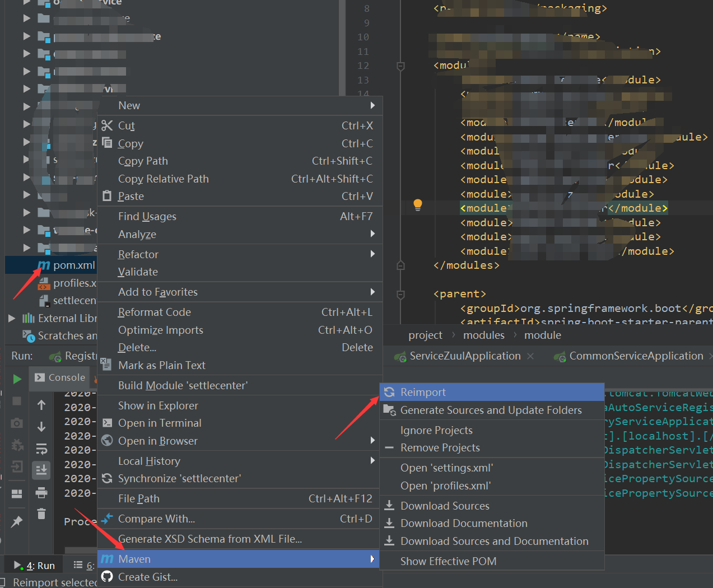
Task: Click 'modules' in the breadcrumb bar
Action: coord(483,335)
